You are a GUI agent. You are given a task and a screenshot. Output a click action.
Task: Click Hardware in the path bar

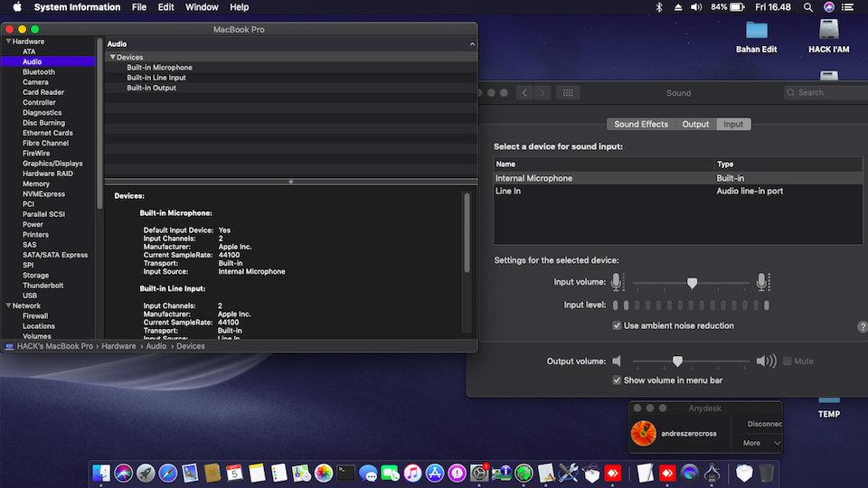(x=118, y=346)
